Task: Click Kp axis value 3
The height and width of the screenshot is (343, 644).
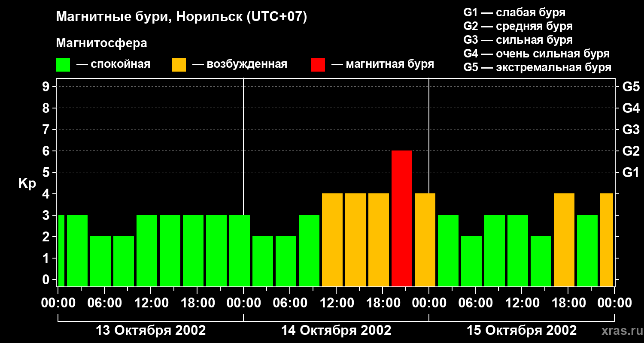Action: (47, 215)
